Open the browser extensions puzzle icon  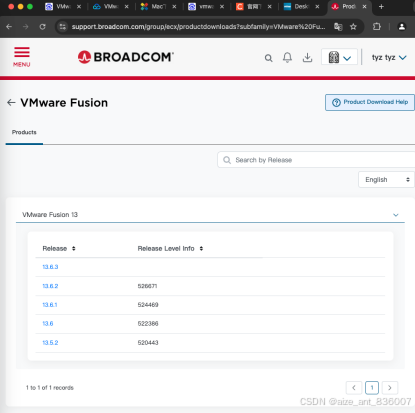point(377,27)
